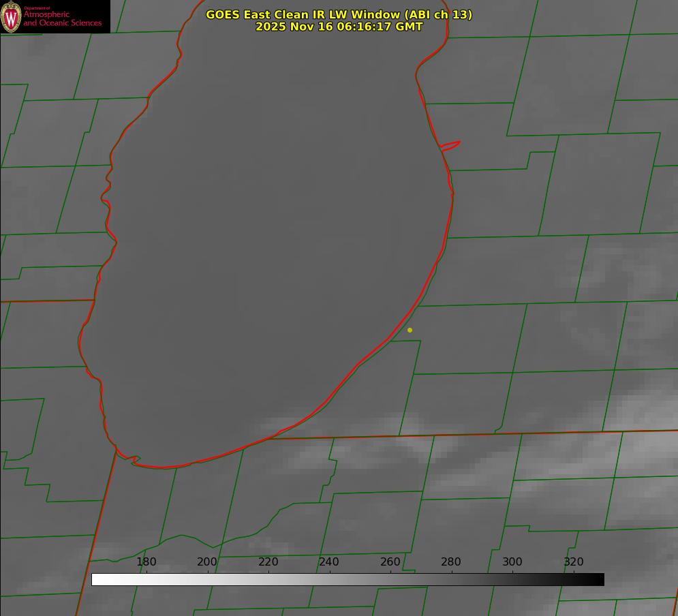The image size is (678, 616).
Task: Click the black end of the colorbar
Action: point(600,579)
